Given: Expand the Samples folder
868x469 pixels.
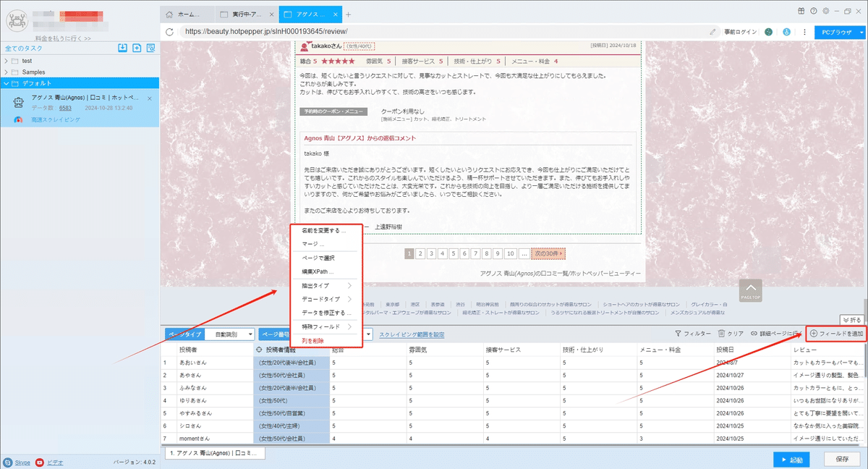Looking at the screenshot, I should click(x=7, y=72).
